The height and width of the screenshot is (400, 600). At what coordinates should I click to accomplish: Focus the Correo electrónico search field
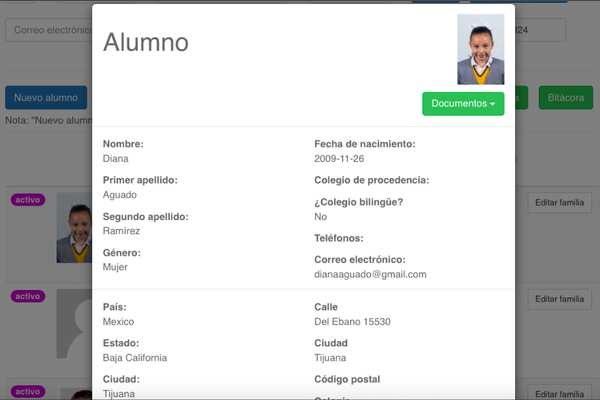pos(49,30)
